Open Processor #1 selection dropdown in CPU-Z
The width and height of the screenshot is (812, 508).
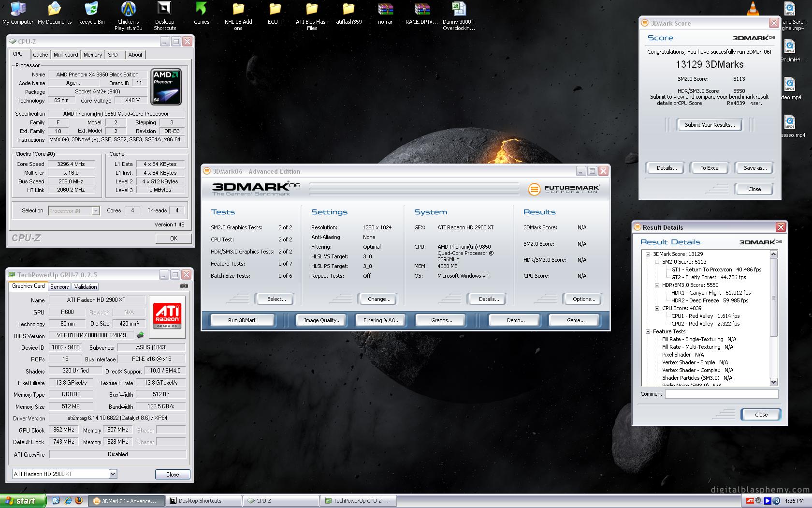point(74,210)
